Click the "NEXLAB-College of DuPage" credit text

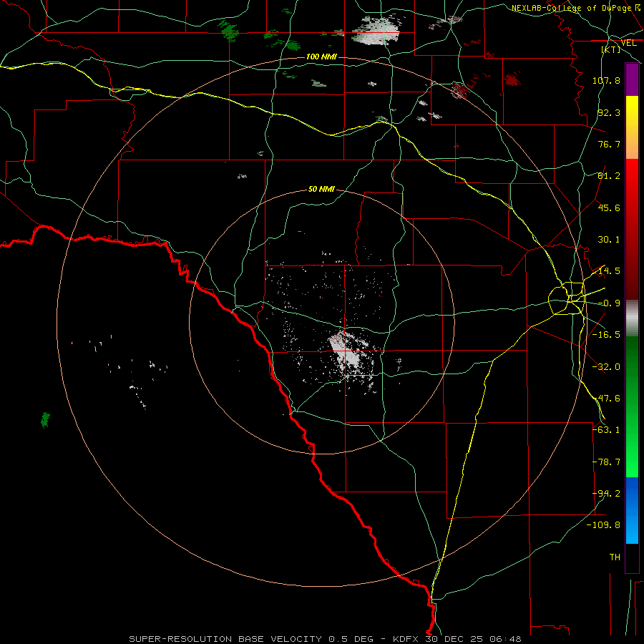click(x=571, y=8)
